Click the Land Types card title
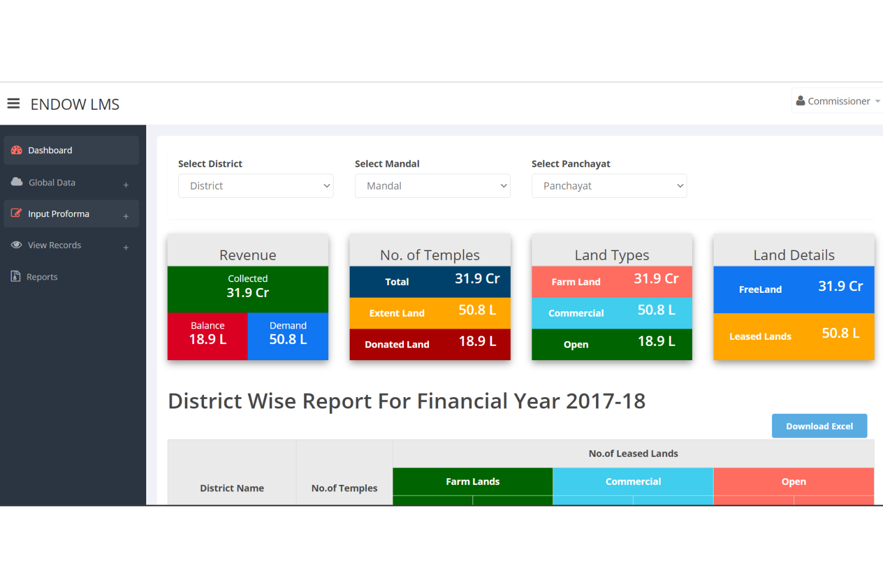Image resolution: width=883 pixels, height=588 pixels. (612, 255)
